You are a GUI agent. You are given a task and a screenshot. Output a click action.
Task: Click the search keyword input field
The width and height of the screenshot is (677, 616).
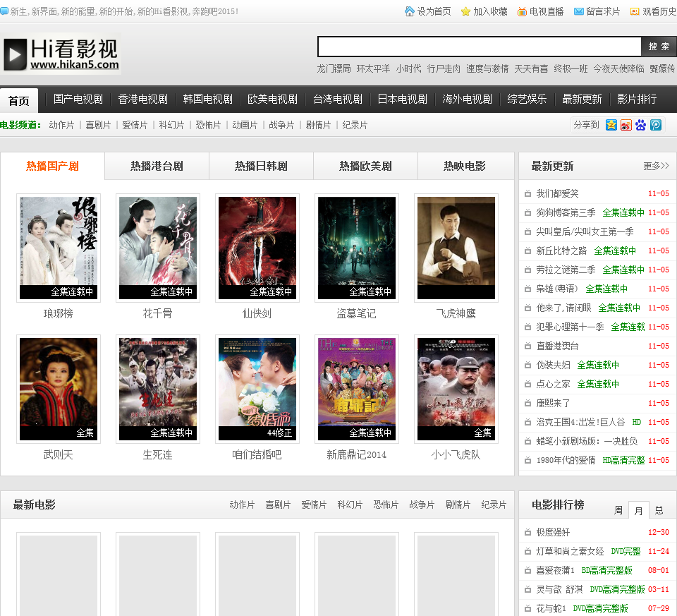[x=480, y=47]
